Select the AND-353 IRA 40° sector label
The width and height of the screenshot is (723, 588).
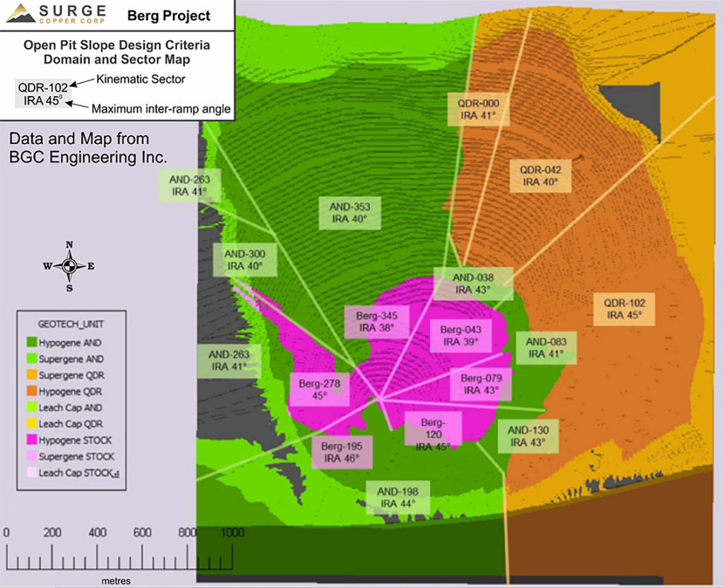coord(350,212)
